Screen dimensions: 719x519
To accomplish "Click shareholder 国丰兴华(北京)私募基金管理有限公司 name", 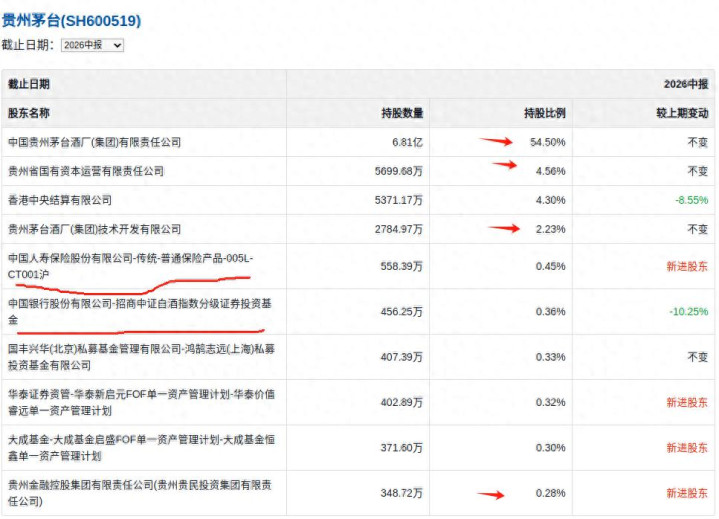I will click(141, 357).
